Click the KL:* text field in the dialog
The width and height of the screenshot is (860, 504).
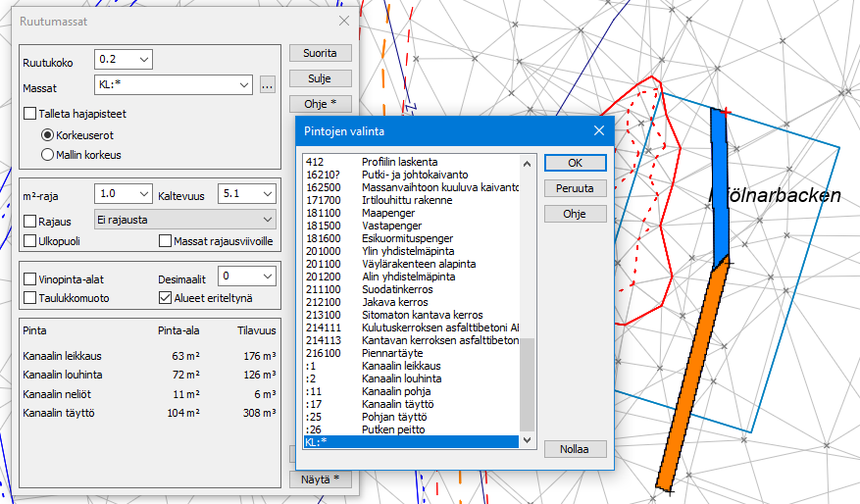[412, 442]
